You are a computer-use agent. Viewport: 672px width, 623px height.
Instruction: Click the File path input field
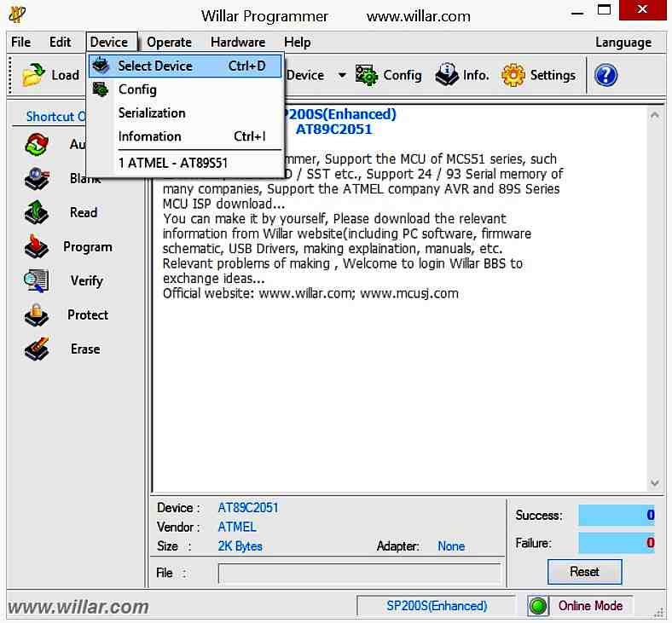(x=359, y=574)
